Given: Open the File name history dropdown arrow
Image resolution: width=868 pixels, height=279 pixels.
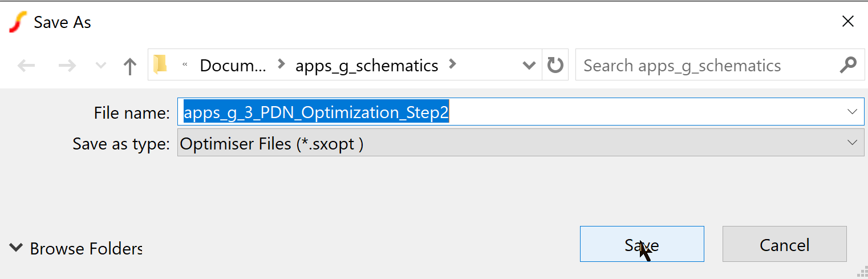Looking at the screenshot, I should (852, 112).
